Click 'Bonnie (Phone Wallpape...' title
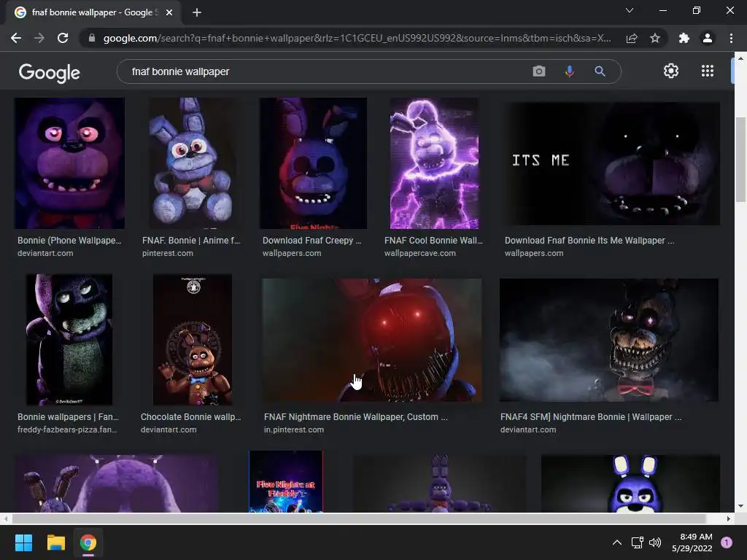The width and height of the screenshot is (747, 560). pos(69,241)
